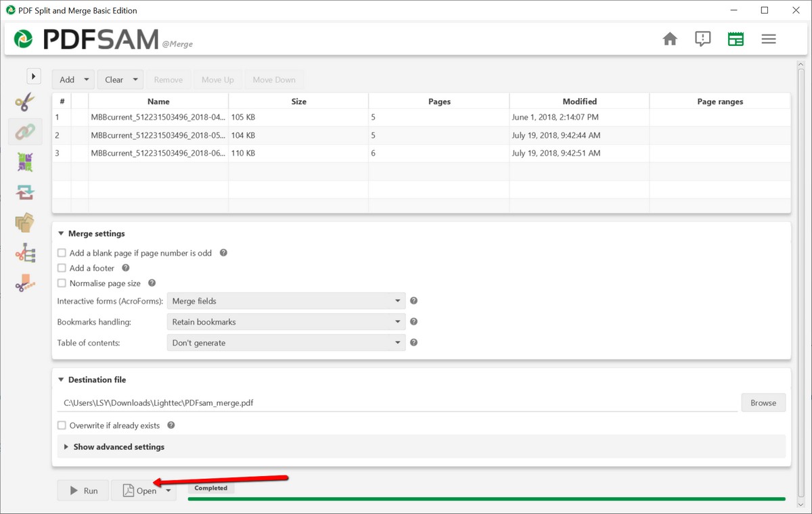Select the Split scissors tool in sidebar
The image size is (812, 514).
(25, 102)
